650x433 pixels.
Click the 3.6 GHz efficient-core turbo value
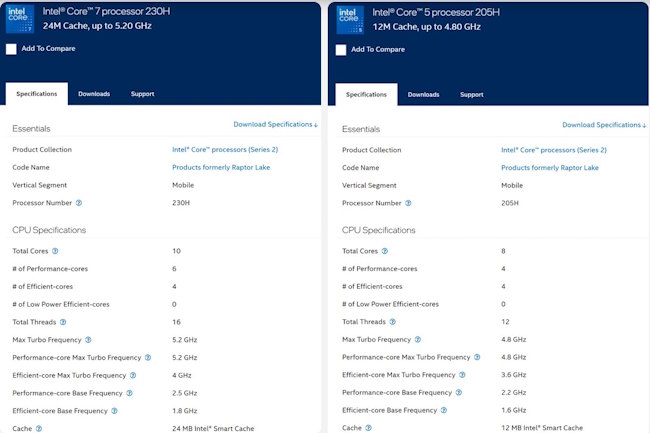[x=514, y=375]
